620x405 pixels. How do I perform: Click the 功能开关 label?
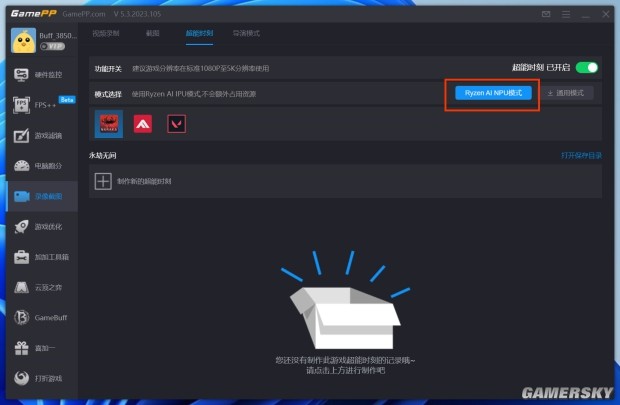(108, 68)
